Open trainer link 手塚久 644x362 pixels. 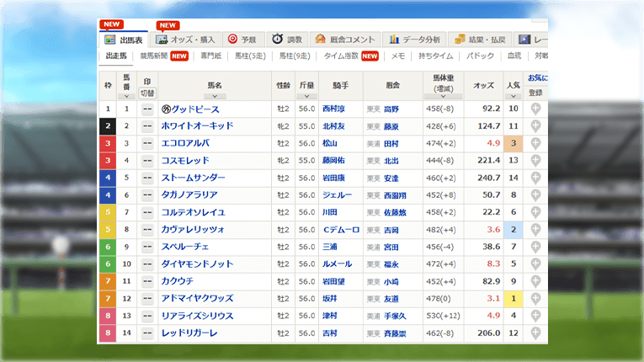pyautogui.click(x=395, y=317)
